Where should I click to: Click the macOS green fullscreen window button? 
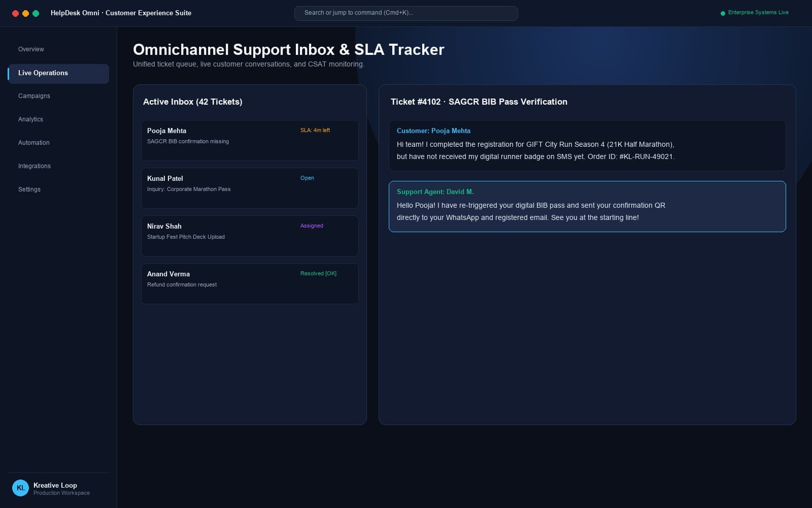coord(36,13)
